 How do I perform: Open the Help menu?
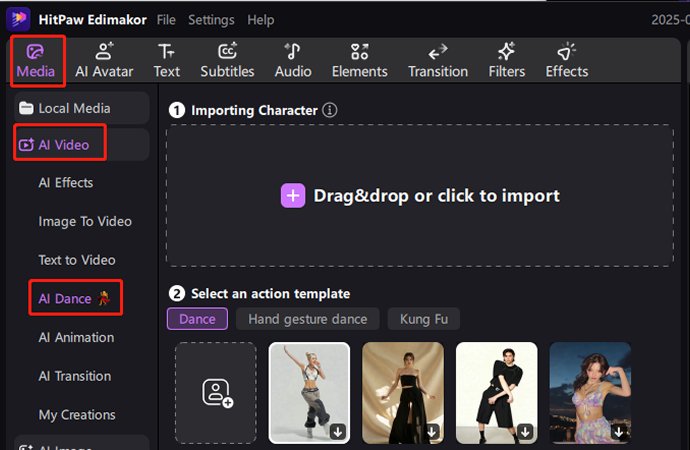[261, 20]
